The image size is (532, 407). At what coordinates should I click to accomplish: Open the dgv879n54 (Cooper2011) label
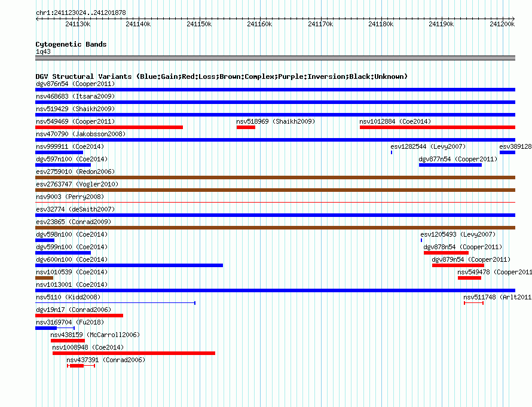471,259
